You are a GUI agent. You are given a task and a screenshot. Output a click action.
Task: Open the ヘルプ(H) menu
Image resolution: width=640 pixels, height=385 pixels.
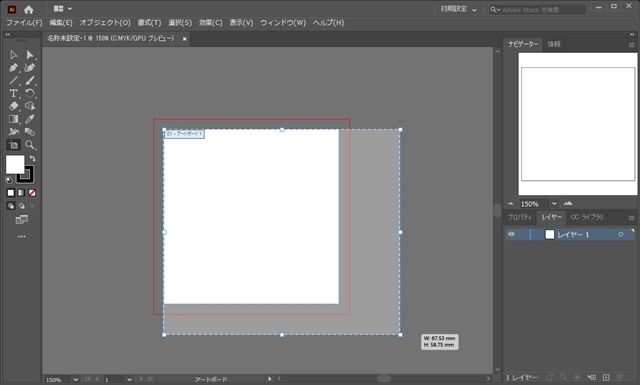pos(328,23)
